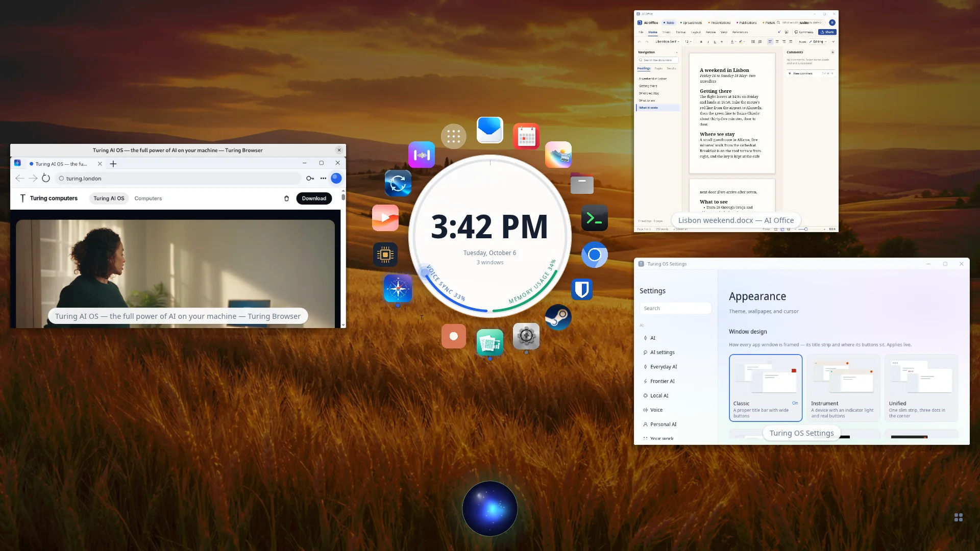The height and width of the screenshot is (551, 980).
Task: Toggle italic formatting in AI Office
Action: 708,42
